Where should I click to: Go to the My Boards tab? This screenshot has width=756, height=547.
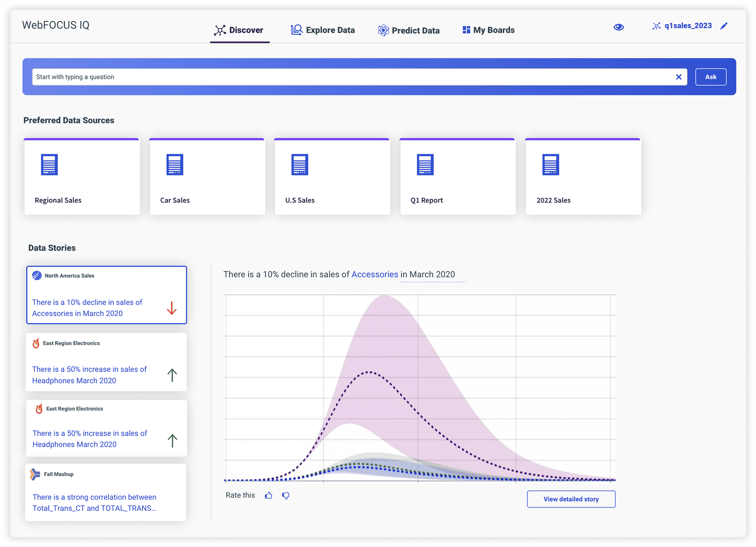click(488, 30)
